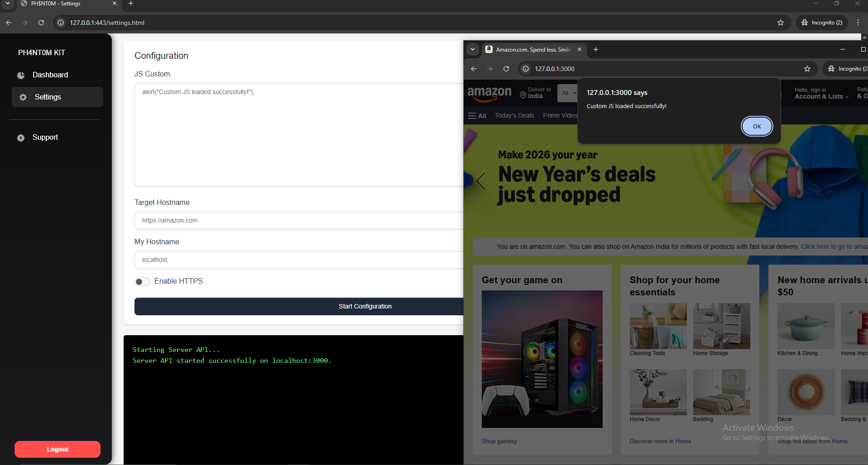Open tab search dropdown in settings window
Viewport: 868px width, 465px height.
[x=8, y=4]
